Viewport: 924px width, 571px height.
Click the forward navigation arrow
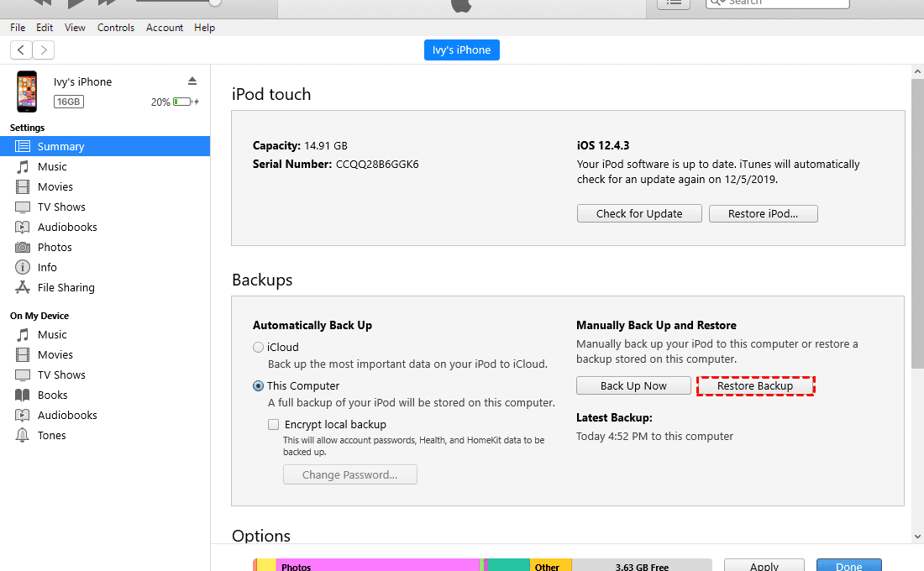point(44,50)
